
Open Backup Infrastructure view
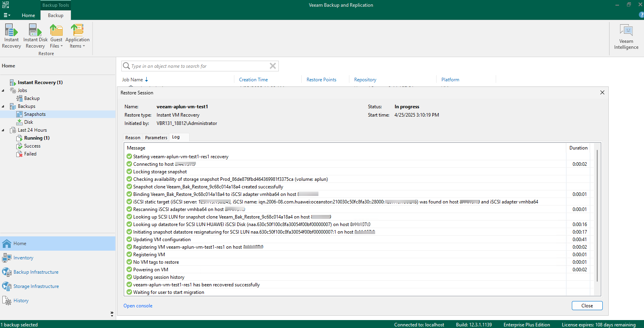[x=57, y=272]
